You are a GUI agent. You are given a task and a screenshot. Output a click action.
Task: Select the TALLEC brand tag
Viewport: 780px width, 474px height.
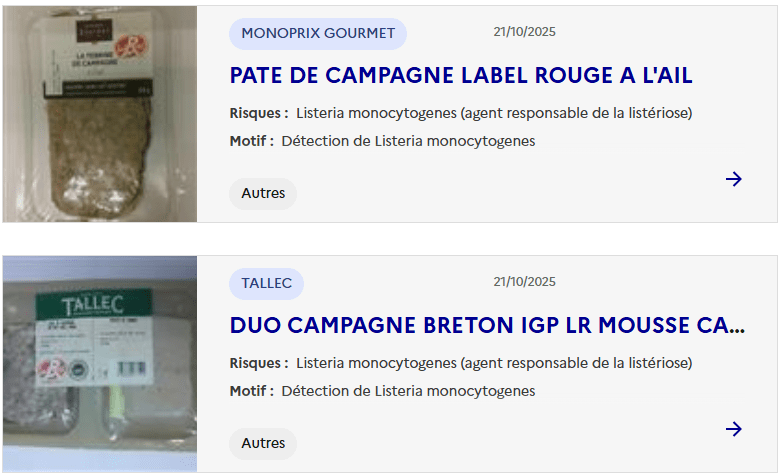pos(266,284)
